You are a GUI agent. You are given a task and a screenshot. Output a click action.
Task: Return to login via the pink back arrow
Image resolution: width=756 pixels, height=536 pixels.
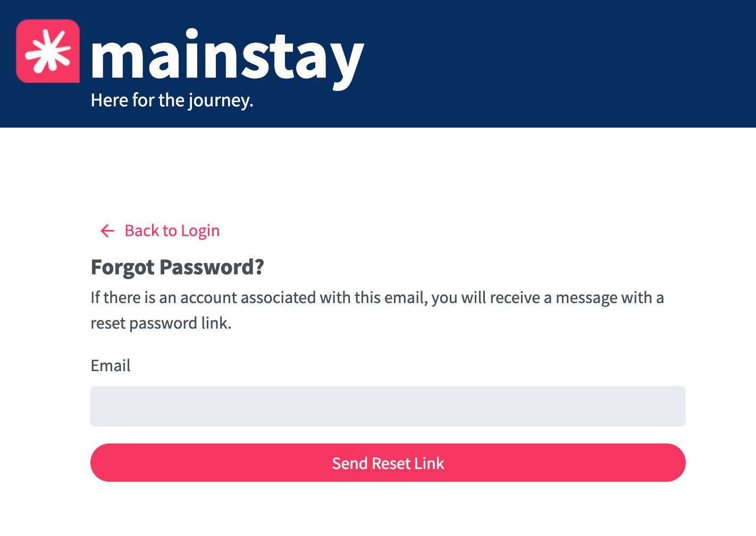(x=107, y=231)
